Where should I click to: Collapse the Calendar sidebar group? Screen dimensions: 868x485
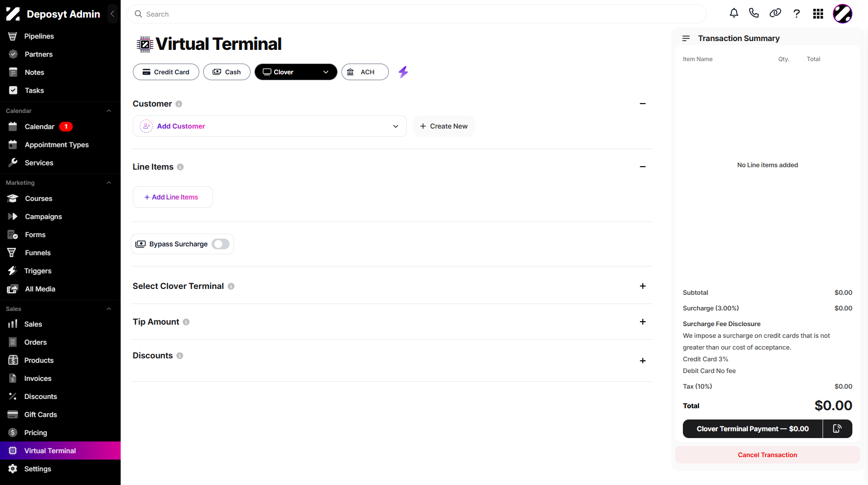point(109,111)
